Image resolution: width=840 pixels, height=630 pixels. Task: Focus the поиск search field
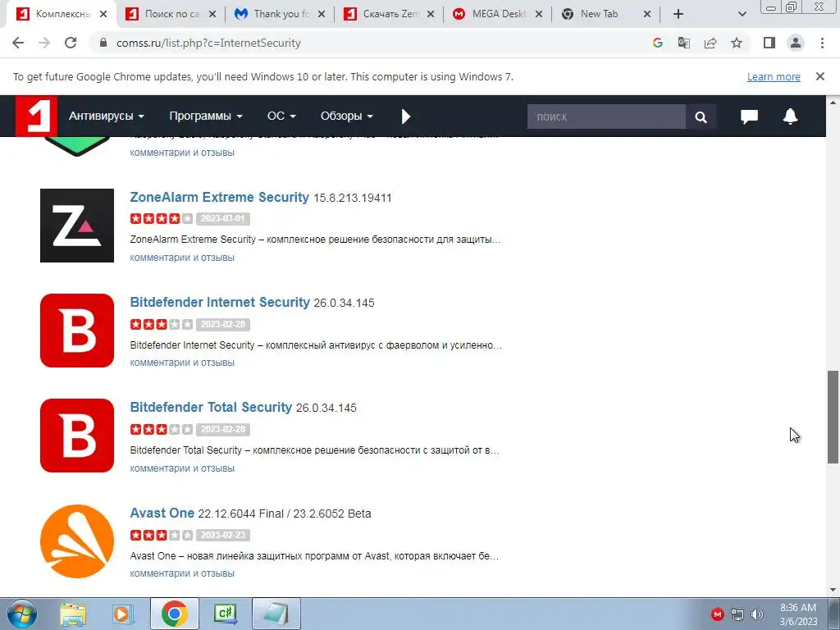606,116
